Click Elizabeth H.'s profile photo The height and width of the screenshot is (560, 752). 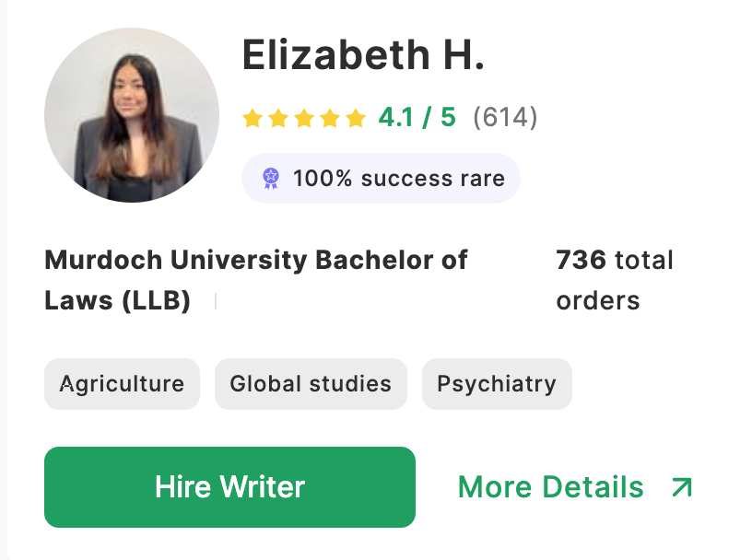[x=132, y=115]
